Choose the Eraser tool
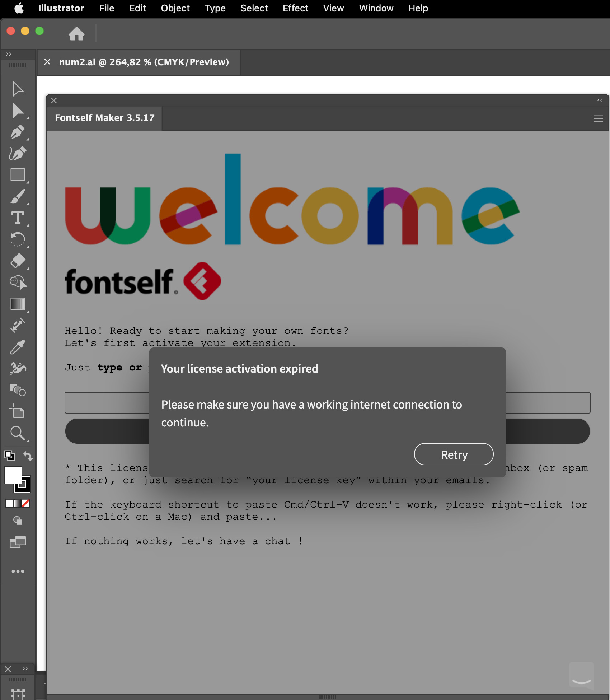The image size is (610, 700). (x=17, y=261)
